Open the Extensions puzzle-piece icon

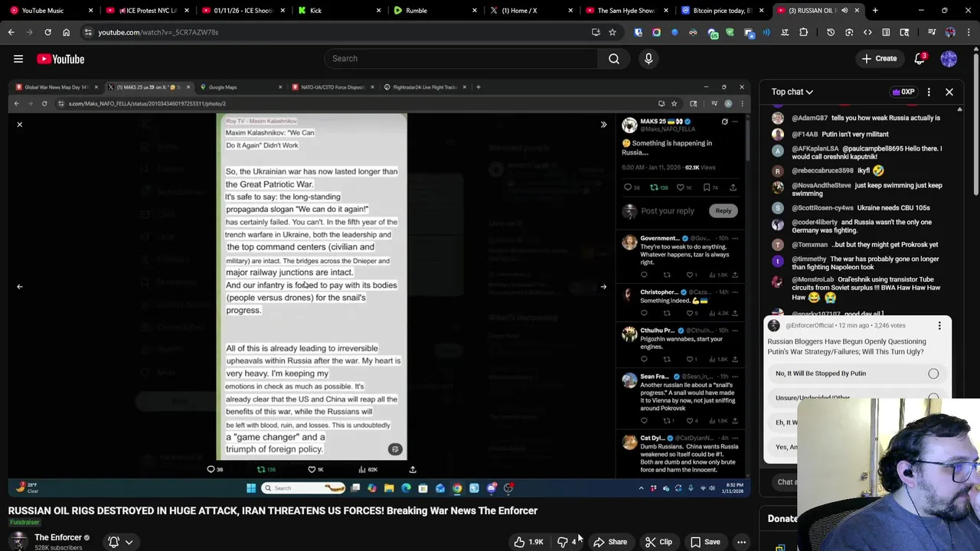pyautogui.click(x=803, y=32)
